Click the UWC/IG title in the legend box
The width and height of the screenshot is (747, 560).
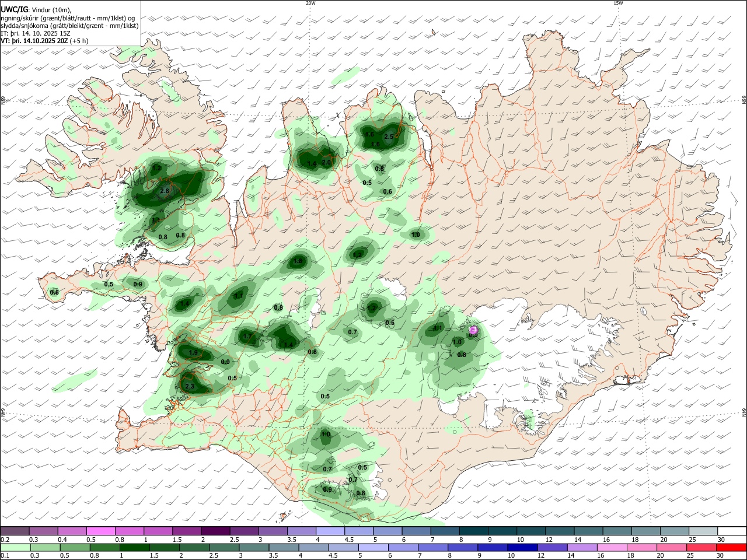[x=13, y=9]
